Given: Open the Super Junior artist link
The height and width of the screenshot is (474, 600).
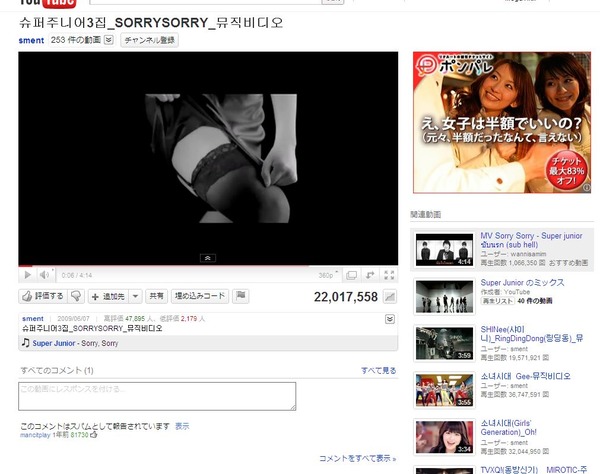Looking at the screenshot, I should 54,343.
